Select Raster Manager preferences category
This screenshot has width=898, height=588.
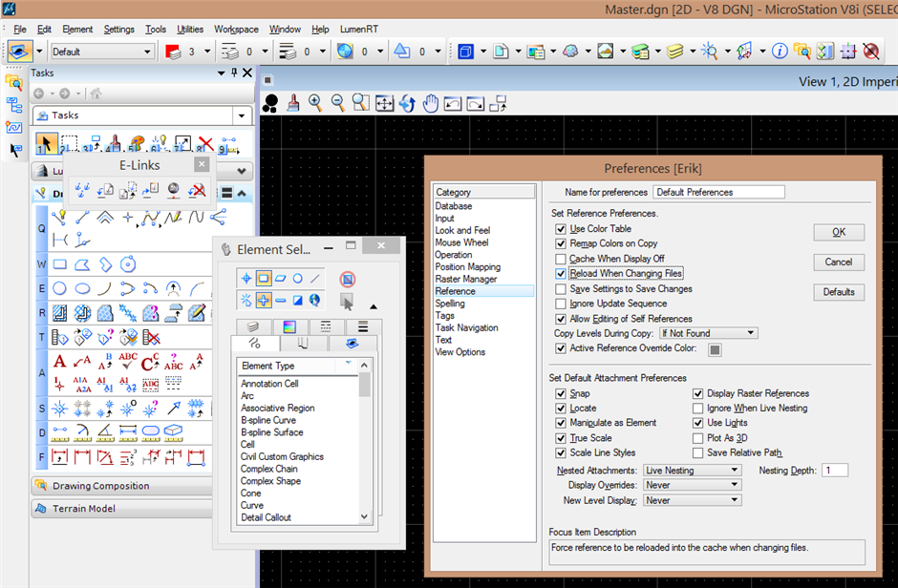pos(465,279)
